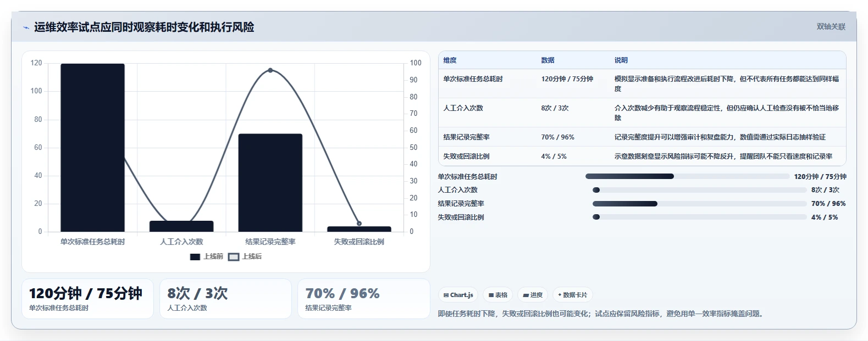Click x-axis label 单次标准任务总耗时
868x341 pixels.
coord(92,242)
